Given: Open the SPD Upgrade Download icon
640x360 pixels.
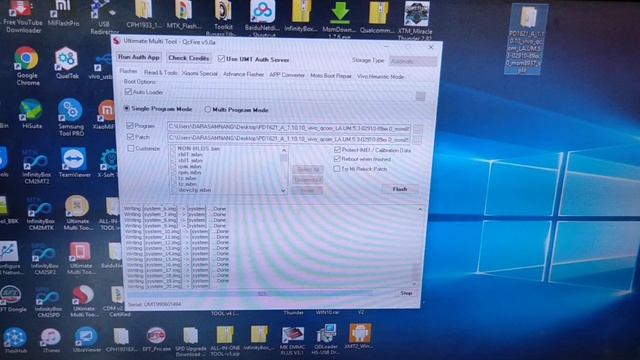Looking at the screenshot, I should click(x=190, y=341).
